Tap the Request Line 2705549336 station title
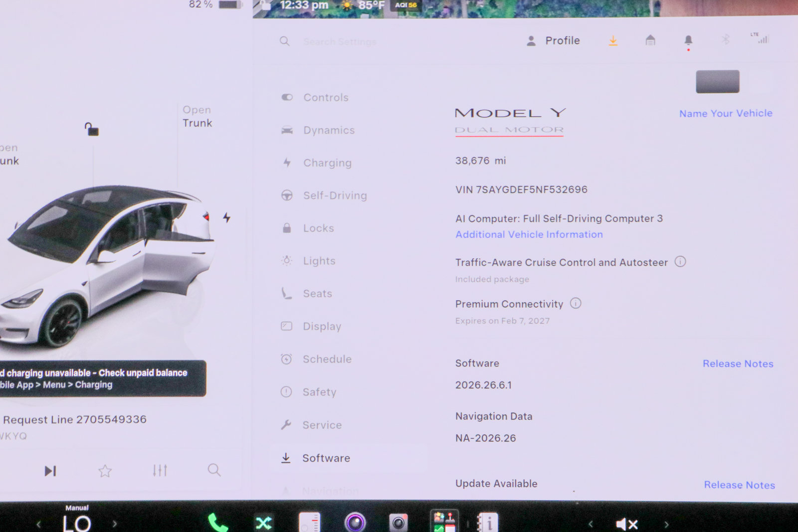 click(75, 419)
